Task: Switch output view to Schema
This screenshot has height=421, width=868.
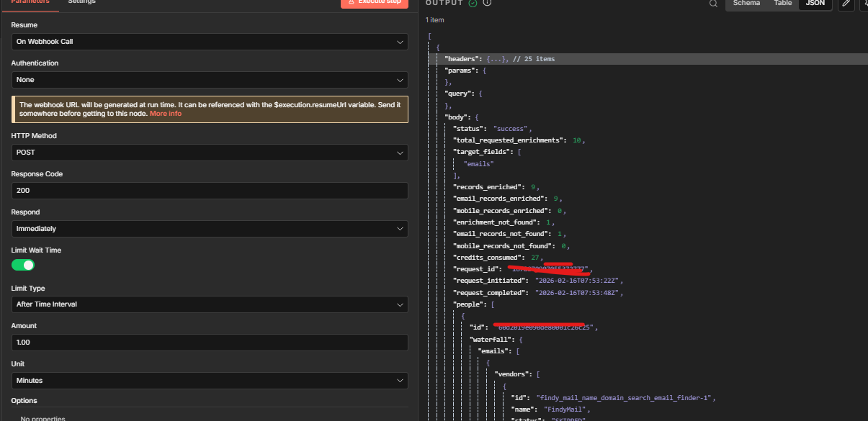Action: pyautogui.click(x=746, y=4)
